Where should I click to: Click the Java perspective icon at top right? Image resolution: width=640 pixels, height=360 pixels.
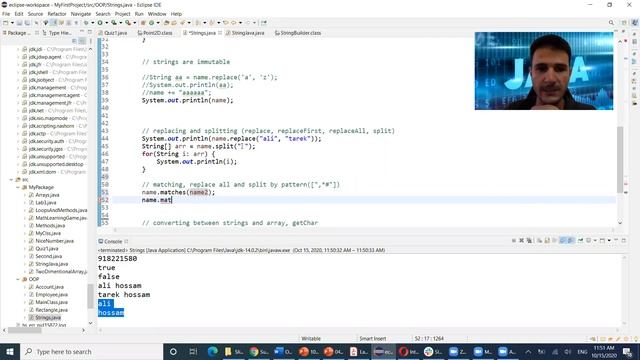tap(635, 23)
